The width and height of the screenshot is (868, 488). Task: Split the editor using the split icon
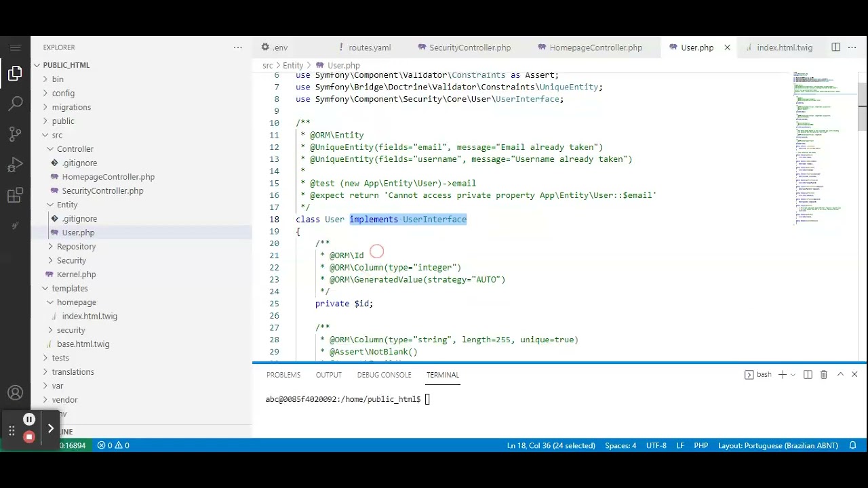click(x=835, y=47)
